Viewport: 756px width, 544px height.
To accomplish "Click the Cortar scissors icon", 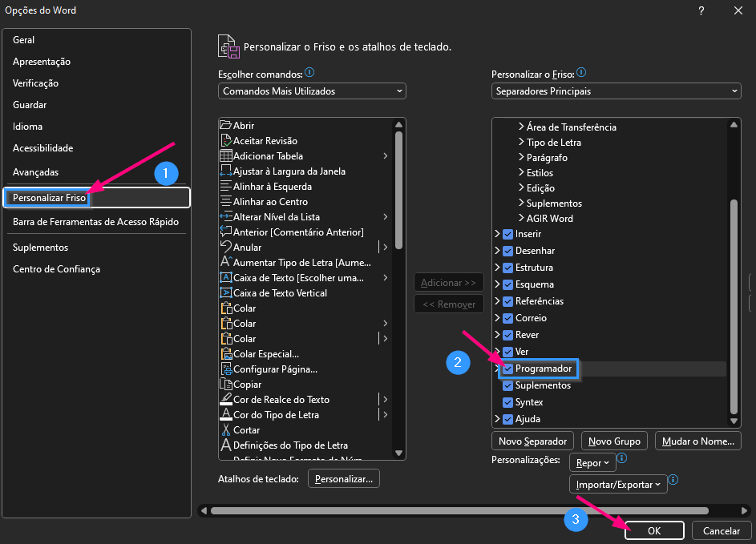I will click(225, 429).
